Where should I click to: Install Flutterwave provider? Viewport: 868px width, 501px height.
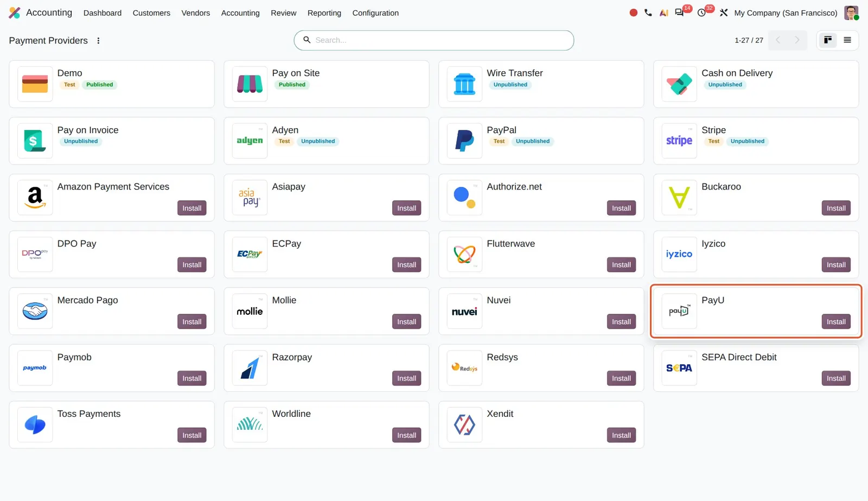tap(622, 265)
